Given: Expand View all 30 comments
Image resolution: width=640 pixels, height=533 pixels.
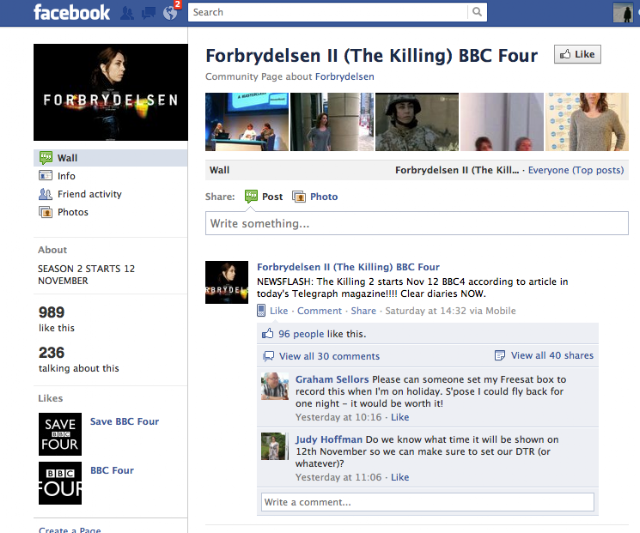Looking at the screenshot, I should [x=329, y=356].
